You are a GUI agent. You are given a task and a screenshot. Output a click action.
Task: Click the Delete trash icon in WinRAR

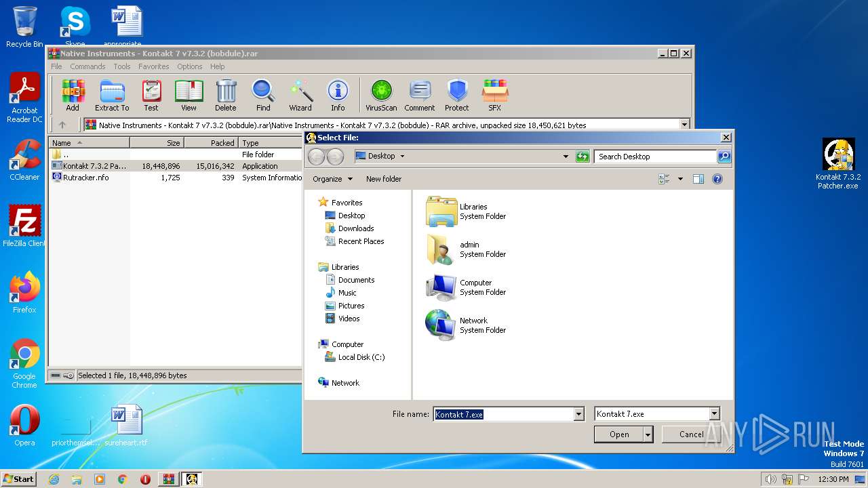[226, 95]
